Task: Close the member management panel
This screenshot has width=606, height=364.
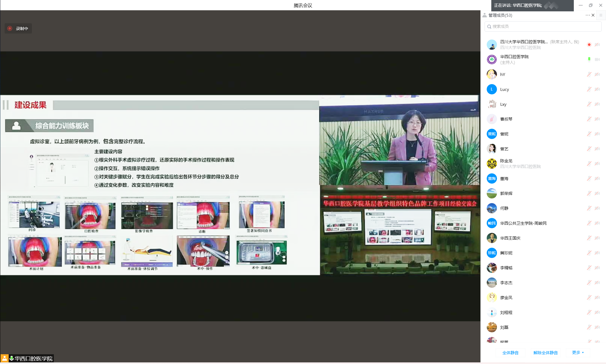Action: coord(593,15)
